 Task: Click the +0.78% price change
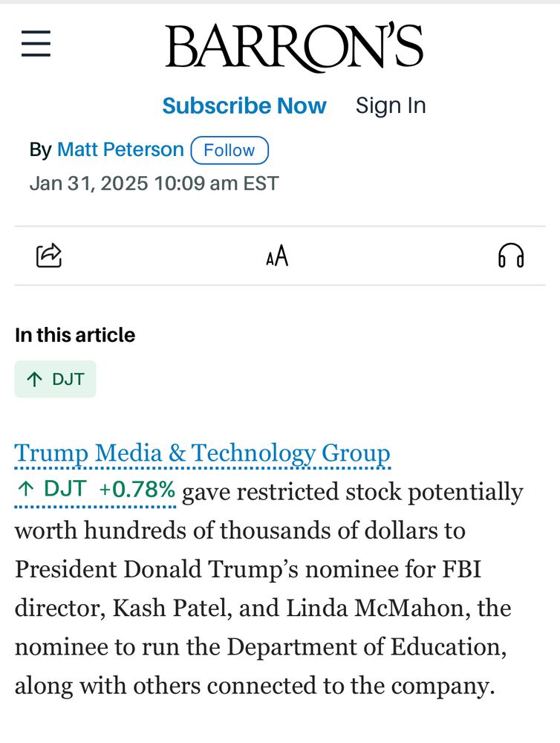click(x=137, y=489)
